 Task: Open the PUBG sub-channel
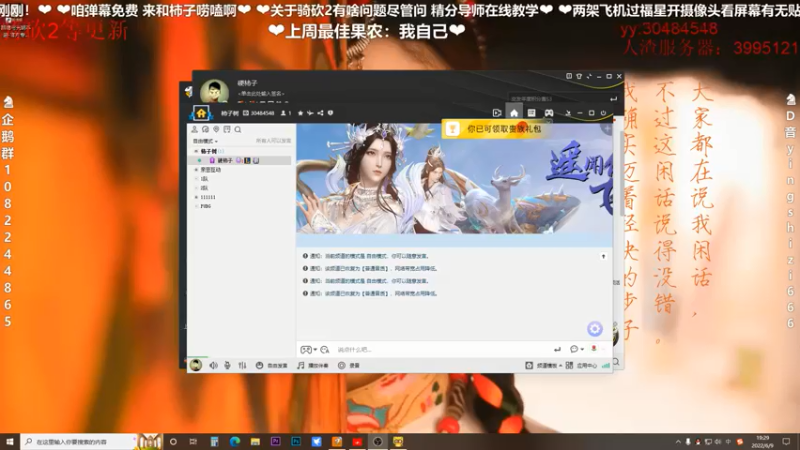click(x=206, y=207)
